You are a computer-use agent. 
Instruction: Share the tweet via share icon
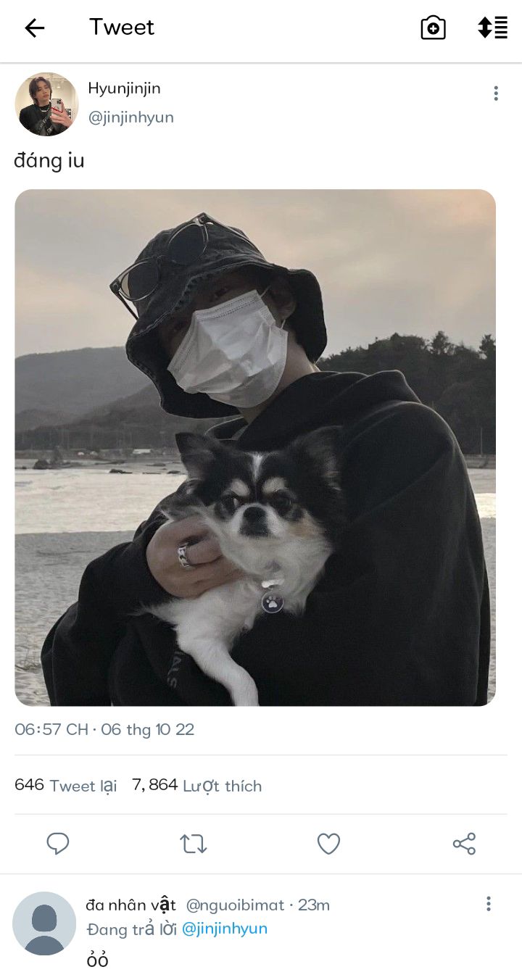(464, 844)
